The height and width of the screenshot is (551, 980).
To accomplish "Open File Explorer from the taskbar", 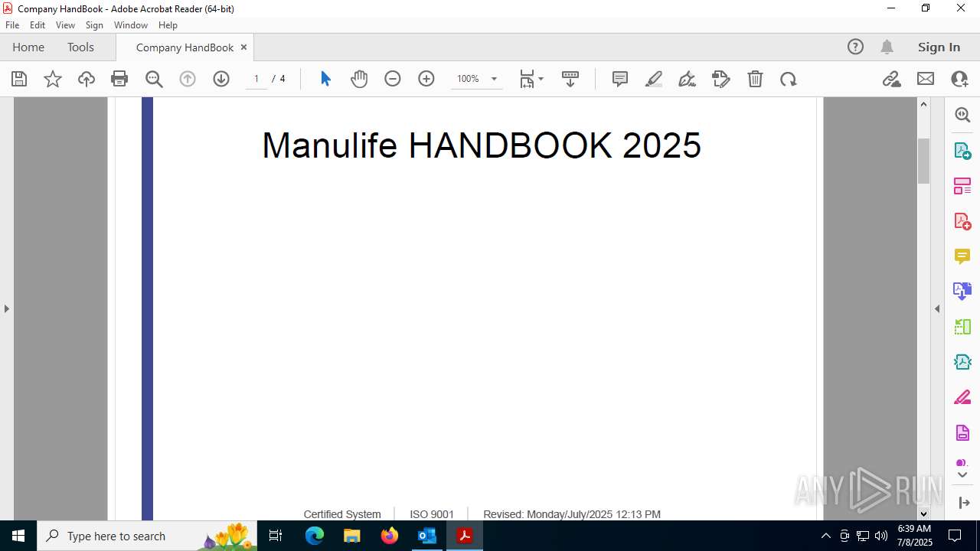I will [x=352, y=536].
